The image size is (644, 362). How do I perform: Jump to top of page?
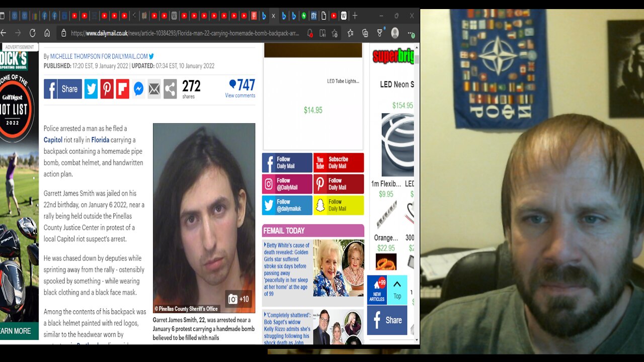click(x=397, y=290)
